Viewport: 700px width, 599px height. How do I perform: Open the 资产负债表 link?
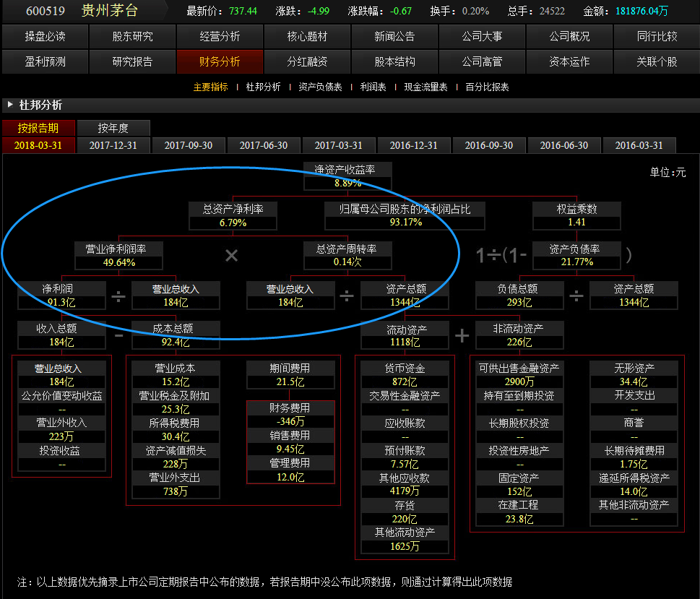[x=320, y=87]
